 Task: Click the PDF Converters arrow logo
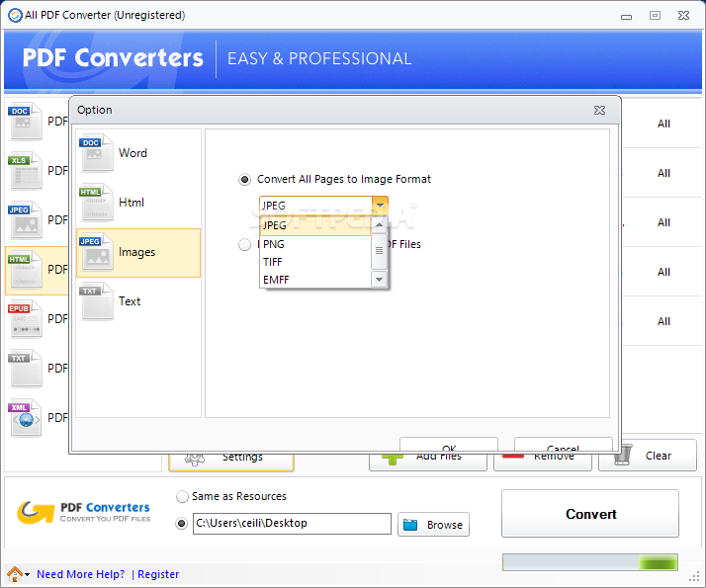[x=36, y=513]
